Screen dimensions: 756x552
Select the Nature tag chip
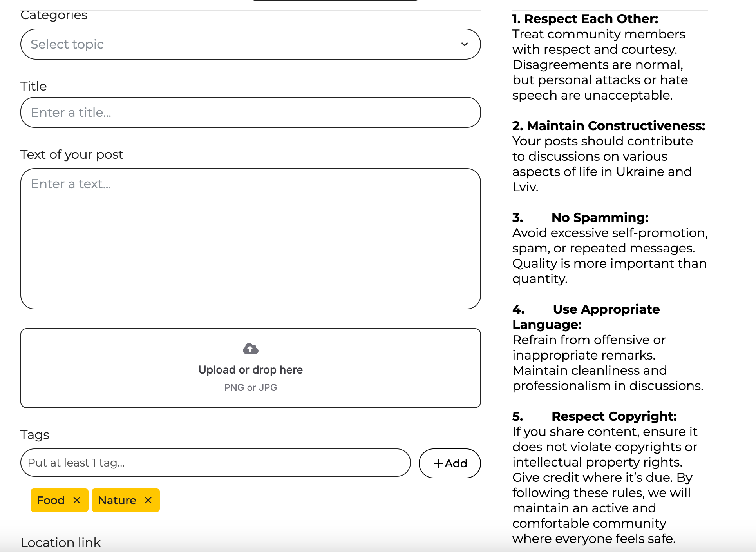117,500
